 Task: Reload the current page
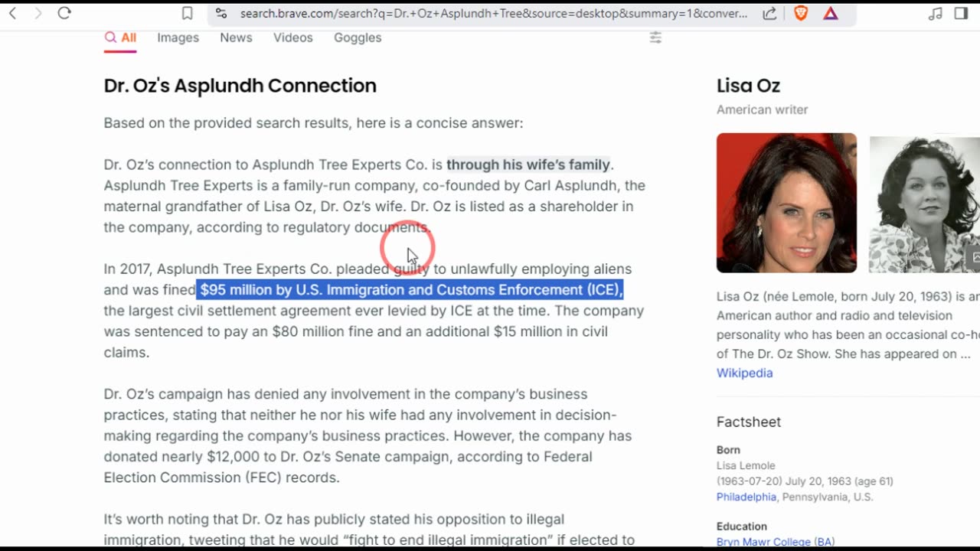tap(64, 13)
